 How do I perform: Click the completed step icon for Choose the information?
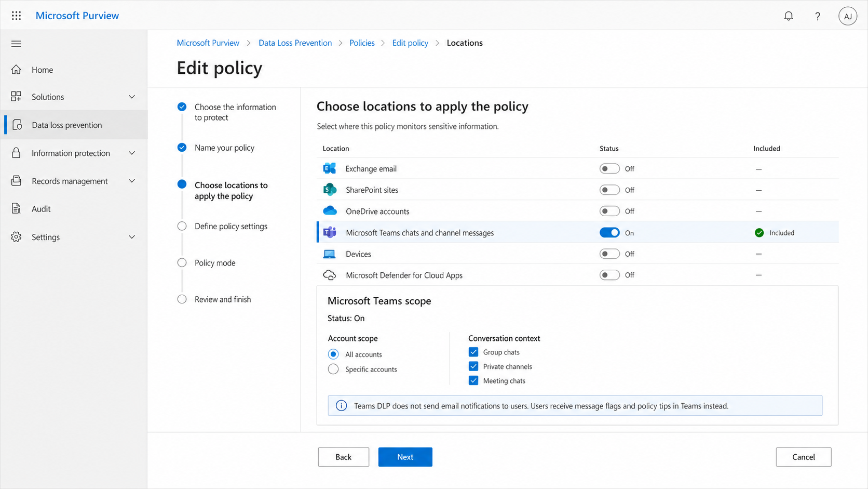(182, 107)
